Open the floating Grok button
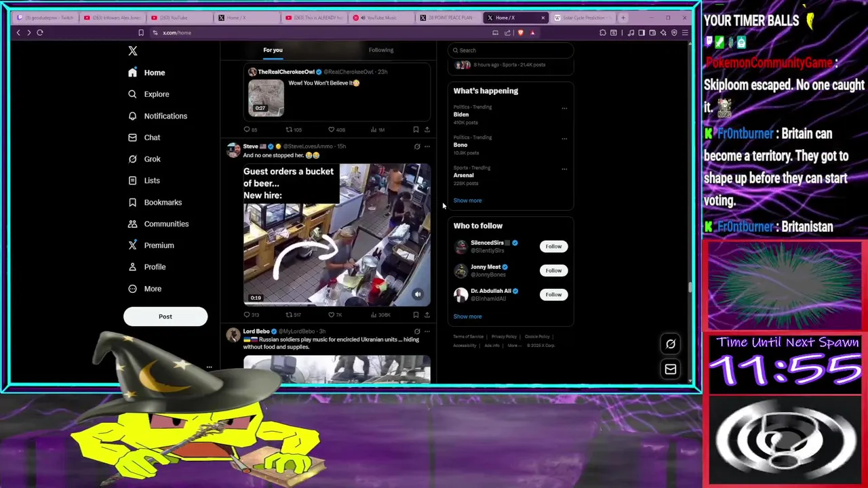 671,344
